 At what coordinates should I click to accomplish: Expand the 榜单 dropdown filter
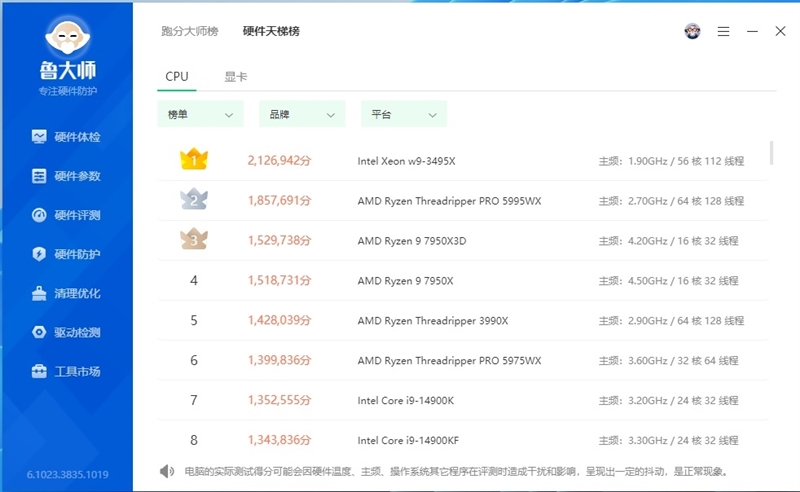pyautogui.click(x=201, y=114)
